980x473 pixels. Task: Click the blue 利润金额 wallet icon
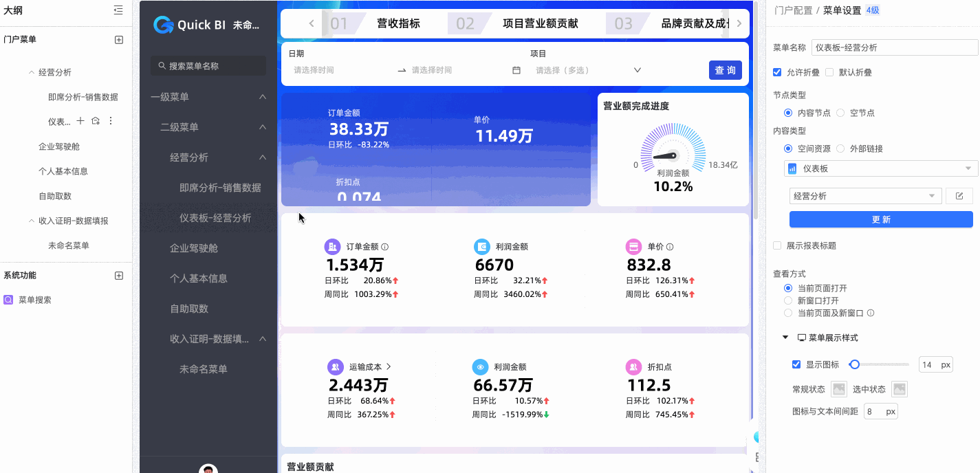pyautogui.click(x=482, y=247)
